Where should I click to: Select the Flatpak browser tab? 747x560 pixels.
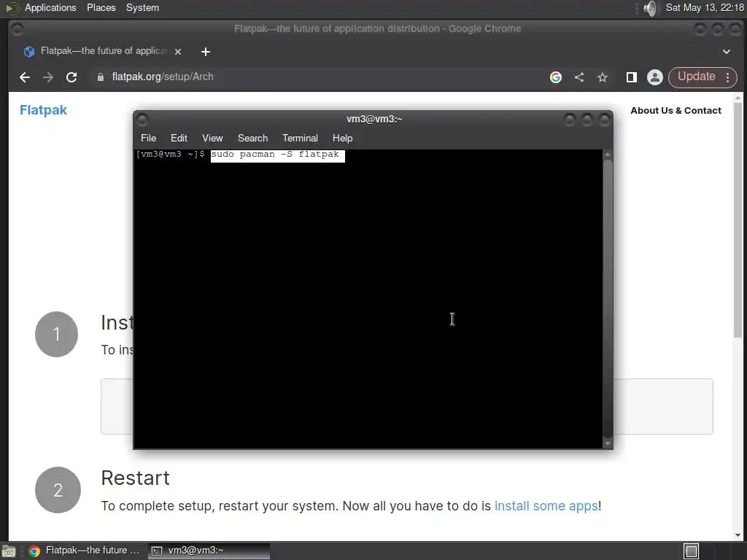pos(102,52)
